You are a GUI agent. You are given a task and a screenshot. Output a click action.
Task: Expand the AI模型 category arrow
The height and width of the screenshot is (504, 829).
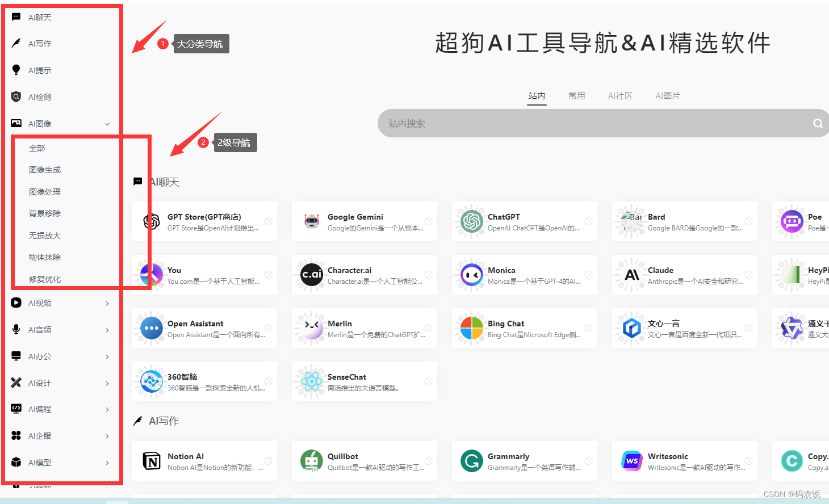[x=107, y=463]
